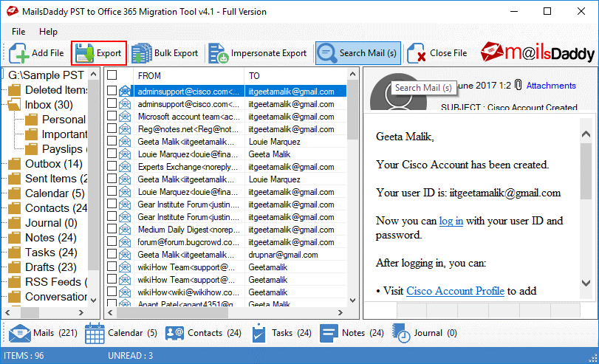Click the Export toolbar button
The image size is (599, 364).
[99, 53]
